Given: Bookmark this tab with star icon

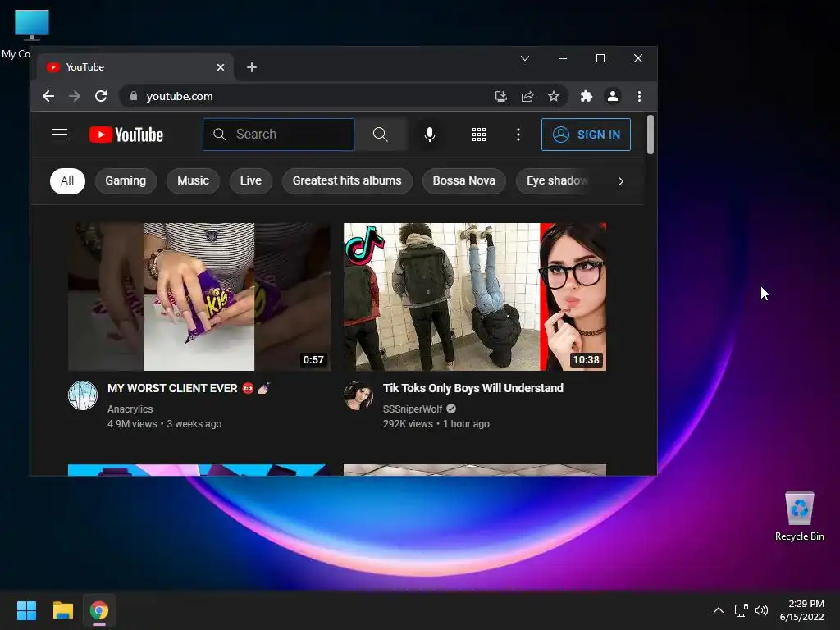Looking at the screenshot, I should [x=554, y=97].
